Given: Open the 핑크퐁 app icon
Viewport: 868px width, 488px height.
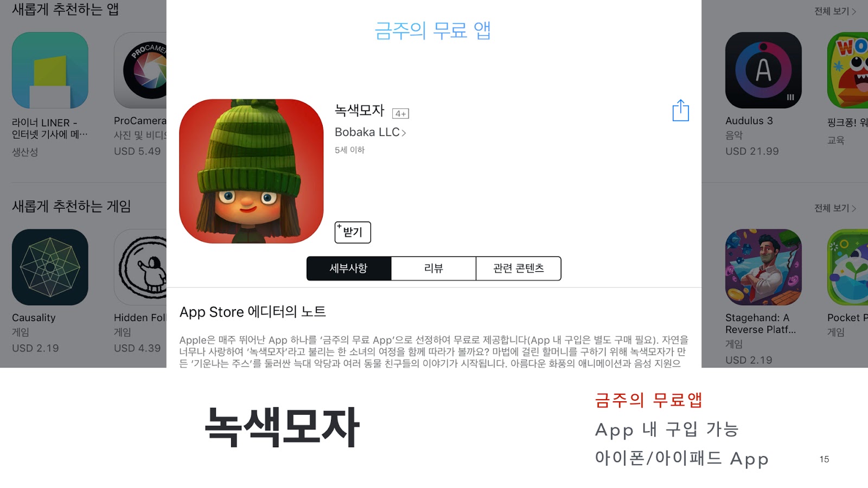Looking at the screenshot, I should [x=847, y=70].
